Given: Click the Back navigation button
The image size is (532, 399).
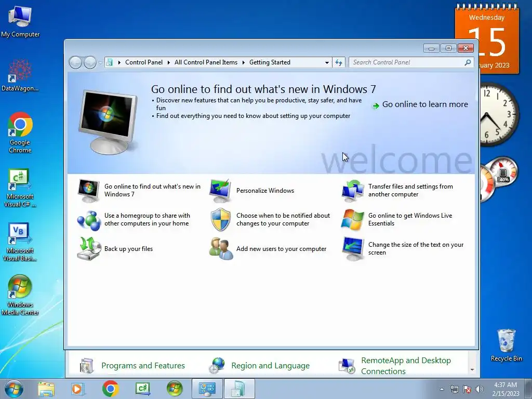Looking at the screenshot, I should pyautogui.click(x=75, y=62).
